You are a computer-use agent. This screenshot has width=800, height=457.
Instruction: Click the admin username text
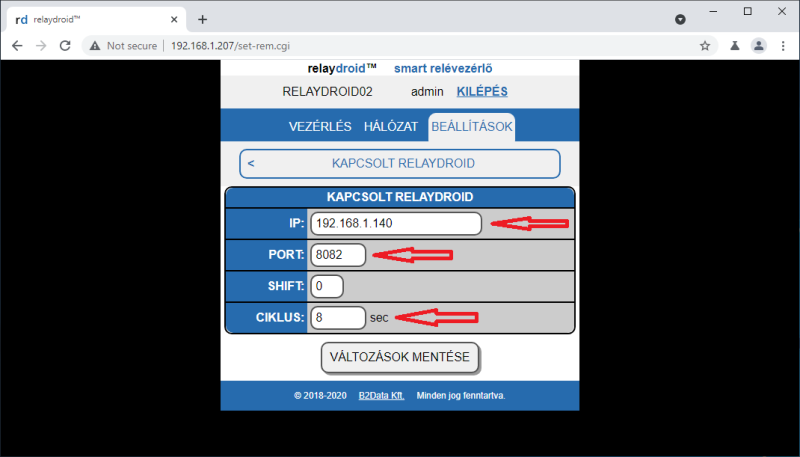pos(427,92)
